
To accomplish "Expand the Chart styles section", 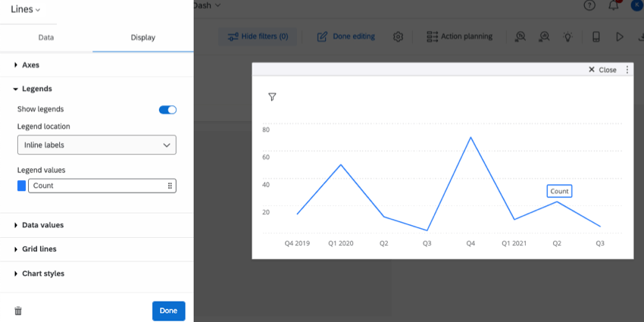I will coord(43,274).
